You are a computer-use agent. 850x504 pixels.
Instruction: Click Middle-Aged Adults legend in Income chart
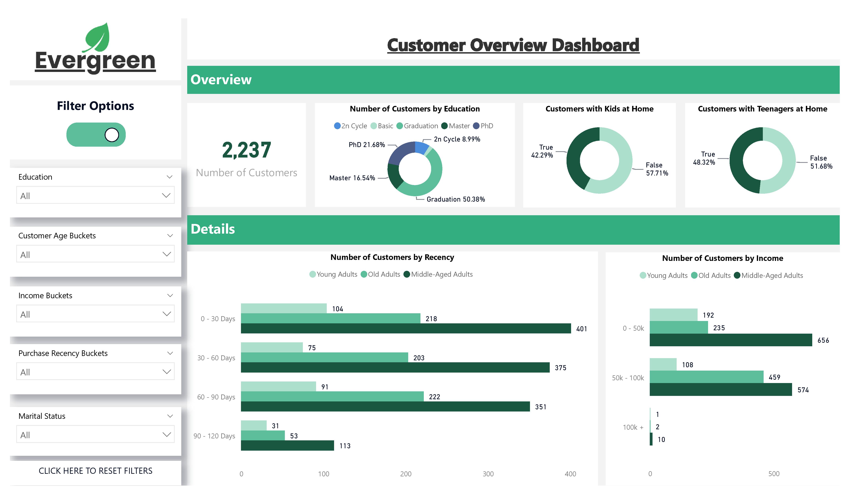coord(769,276)
